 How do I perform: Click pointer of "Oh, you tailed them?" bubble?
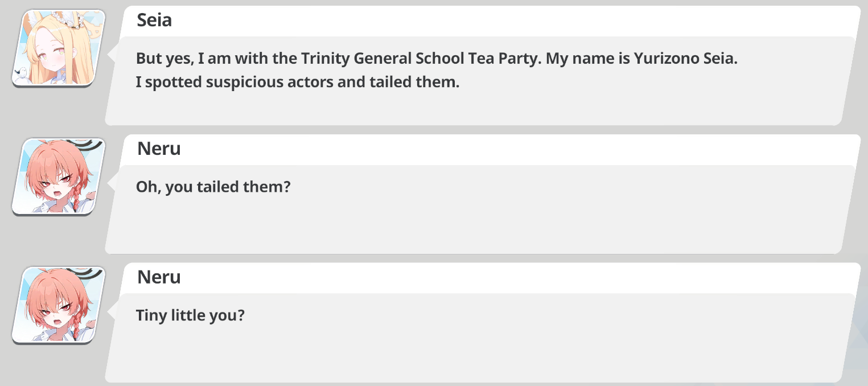[113, 182]
